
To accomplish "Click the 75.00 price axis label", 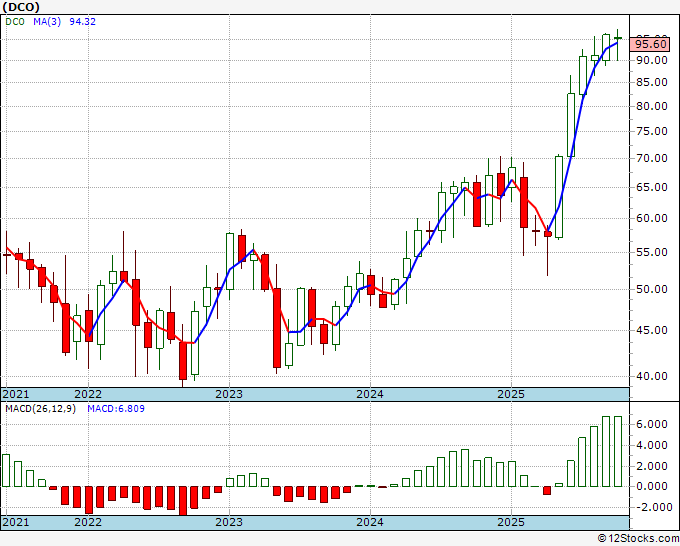I will click(652, 131).
